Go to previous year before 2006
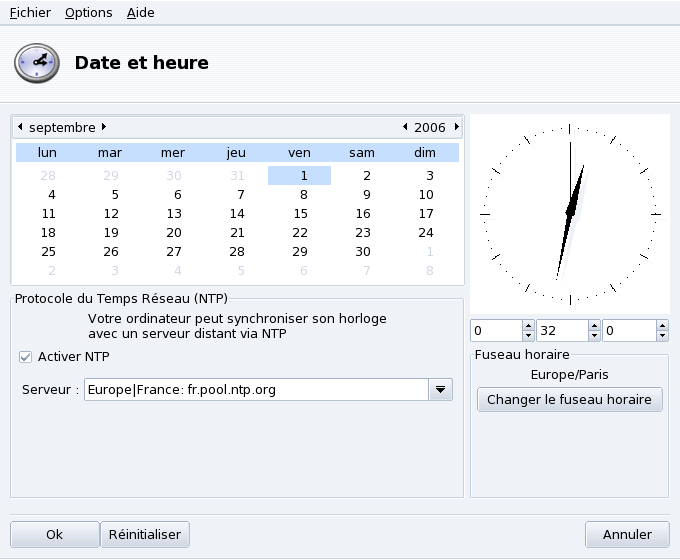The image size is (680, 560). [x=405, y=127]
